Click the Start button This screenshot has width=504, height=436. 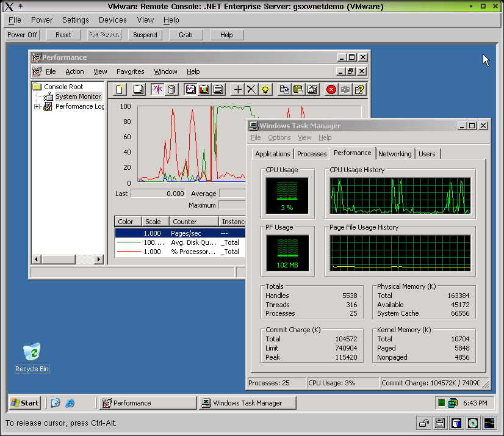pos(25,403)
